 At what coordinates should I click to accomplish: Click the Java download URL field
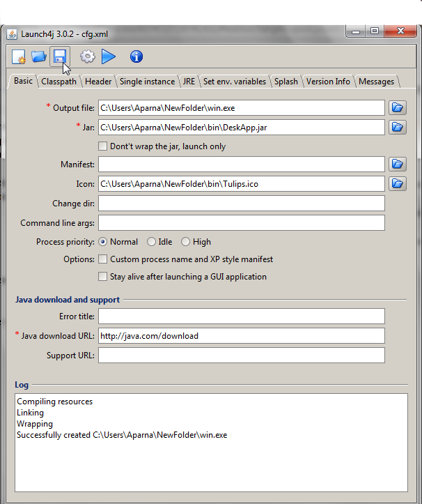[242, 336]
